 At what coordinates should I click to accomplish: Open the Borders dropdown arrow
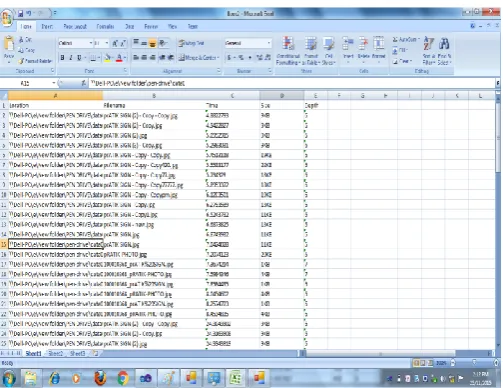coord(99,58)
